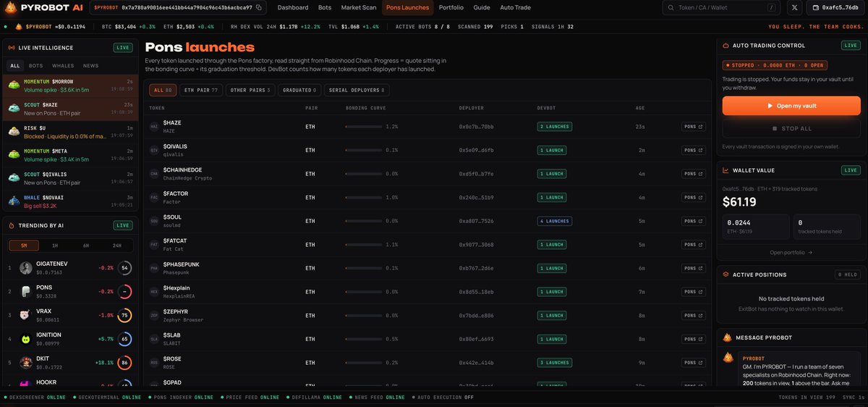This screenshot has width=868, height=407.
Task: Click the $CHAINHEDGE token row name
Action: click(x=182, y=170)
